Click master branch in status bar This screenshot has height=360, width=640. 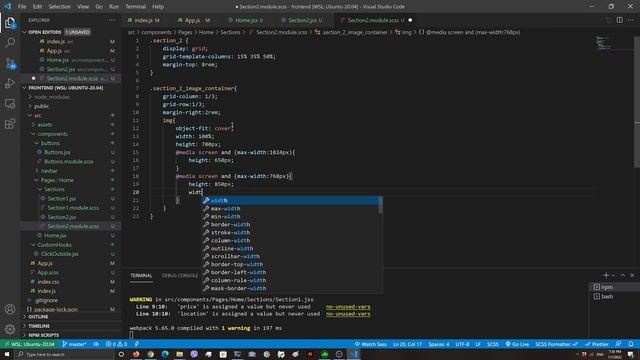(74, 344)
